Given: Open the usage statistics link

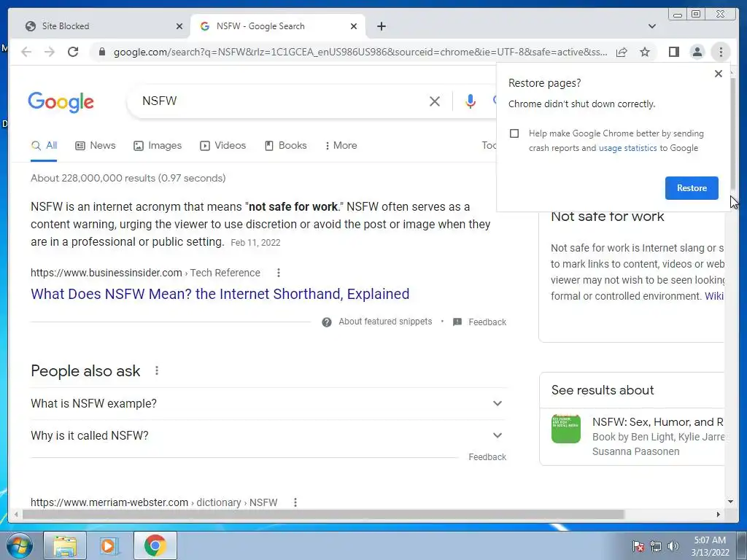Looking at the screenshot, I should click(627, 148).
